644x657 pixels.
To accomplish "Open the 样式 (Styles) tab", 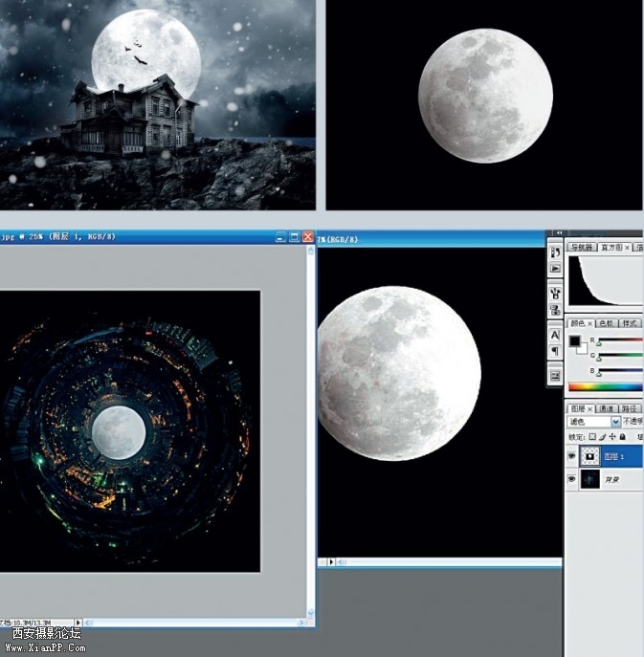I will pyautogui.click(x=630, y=323).
